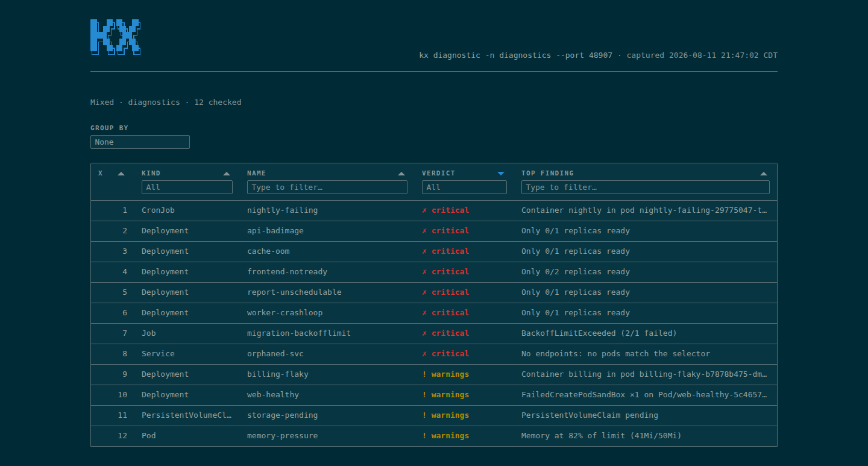Focus the NAME filter input
Viewport: 868px width, 466px height.
[327, 187]
